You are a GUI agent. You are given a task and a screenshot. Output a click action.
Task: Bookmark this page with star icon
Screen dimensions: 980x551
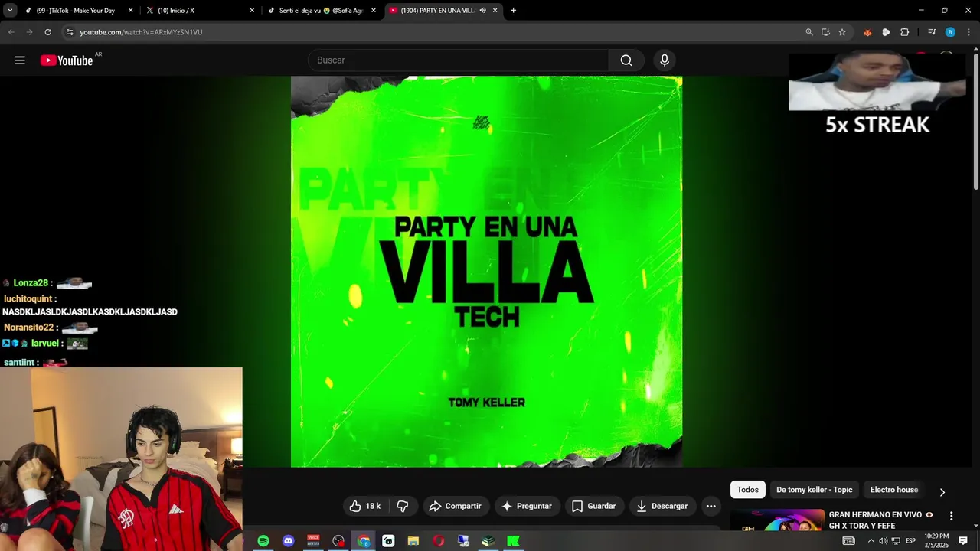(842, 32)
